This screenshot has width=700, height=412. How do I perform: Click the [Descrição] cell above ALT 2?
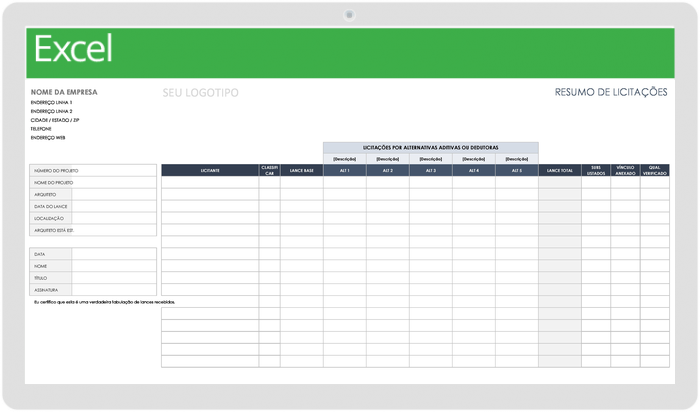click(x=388, y=159)
